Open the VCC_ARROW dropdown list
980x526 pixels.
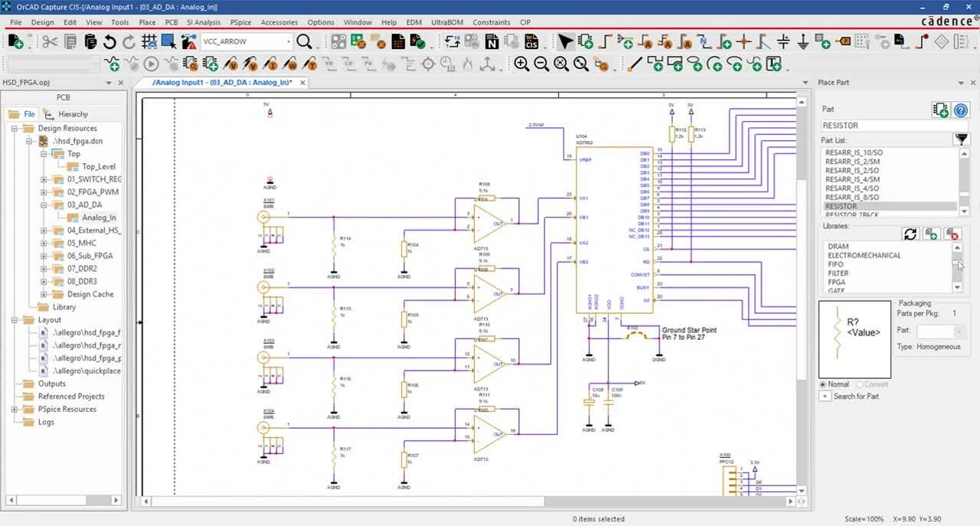coord(289,41)
